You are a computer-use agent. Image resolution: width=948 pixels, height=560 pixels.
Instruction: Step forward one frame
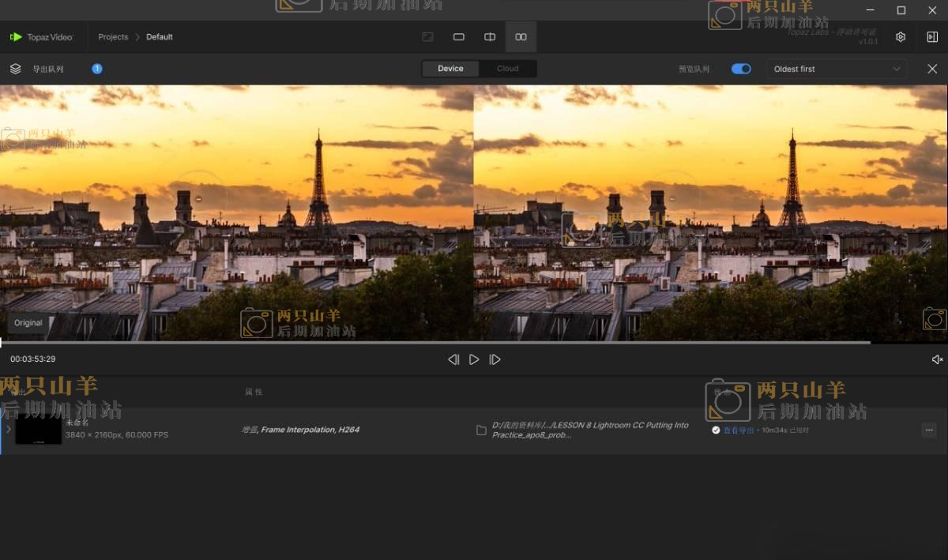pos(495,359)
